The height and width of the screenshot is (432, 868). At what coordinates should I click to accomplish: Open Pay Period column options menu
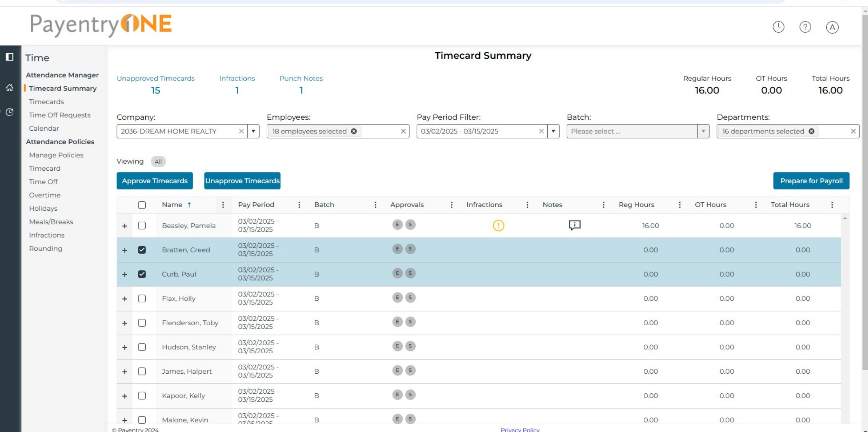click(x=299, y=205)
